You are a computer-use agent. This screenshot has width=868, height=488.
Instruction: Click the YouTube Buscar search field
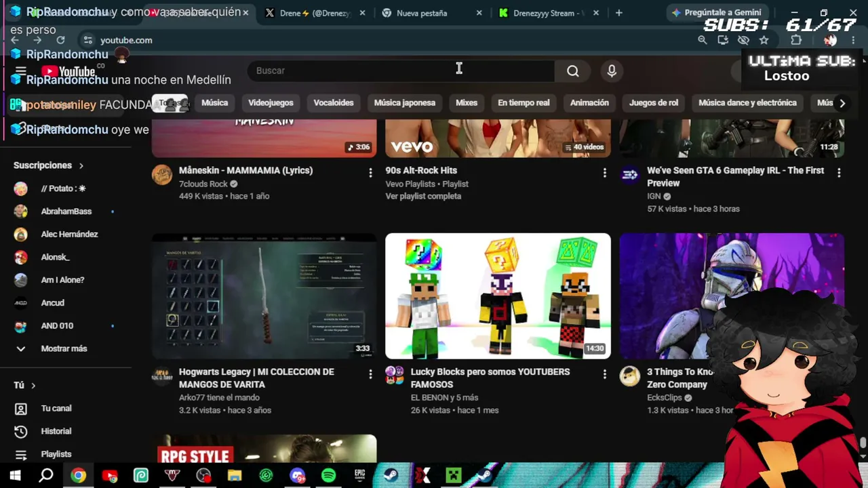(x=400, y=70)
